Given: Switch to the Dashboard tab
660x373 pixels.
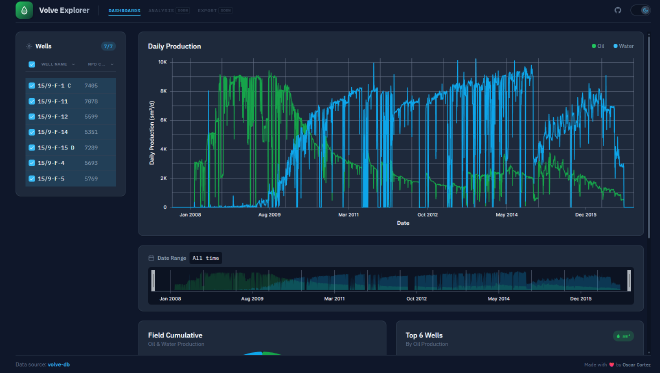Looking at the screenshot, I should (124, 11).
